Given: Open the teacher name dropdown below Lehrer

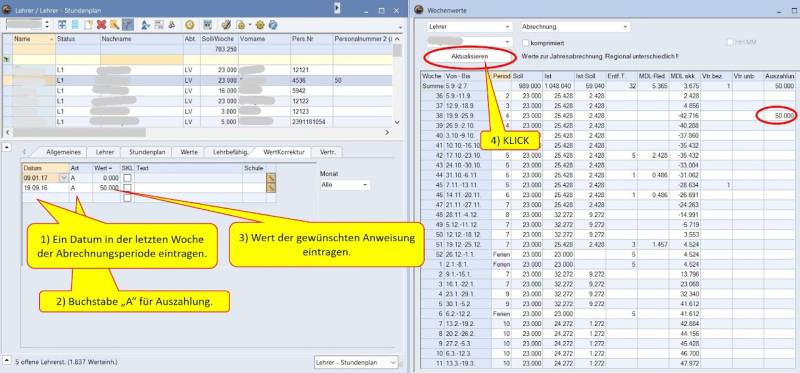Looking at the screenshot, I should pos(469,41).
